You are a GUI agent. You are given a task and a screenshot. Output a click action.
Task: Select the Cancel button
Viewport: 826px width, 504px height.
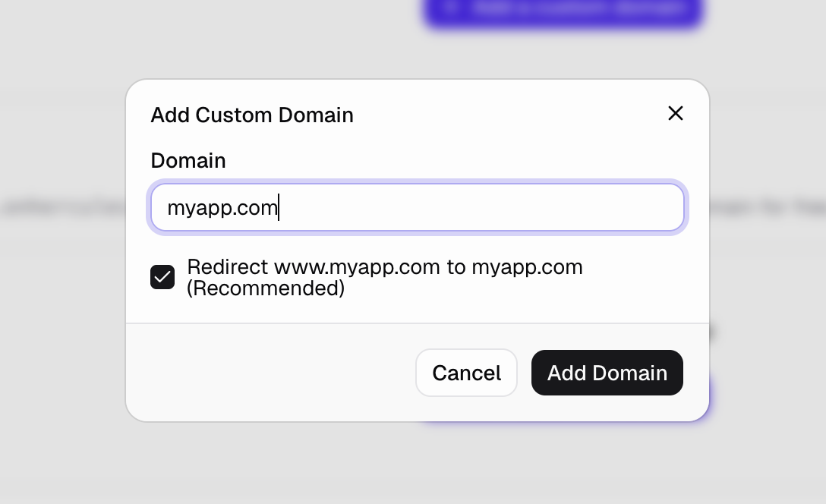coord(466,373)
